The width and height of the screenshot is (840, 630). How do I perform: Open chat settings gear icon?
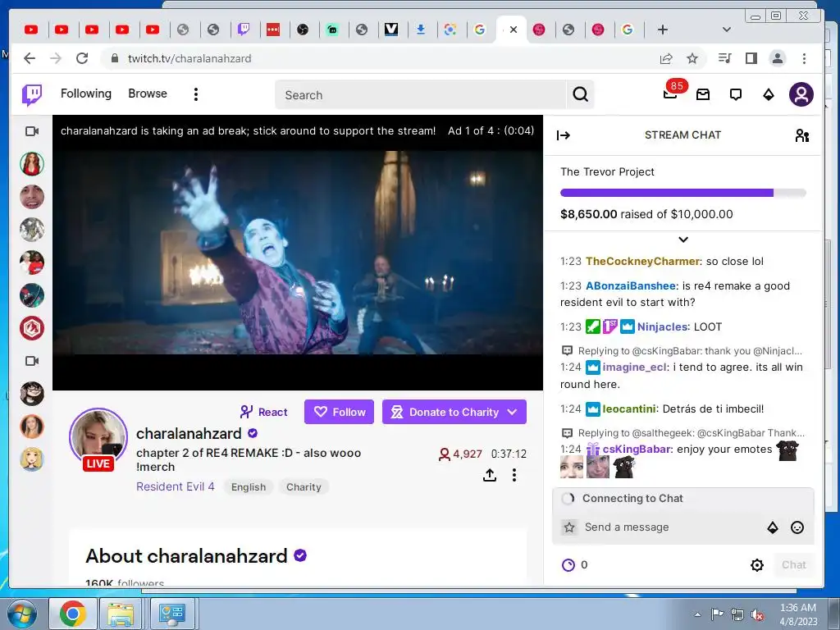(757, 565)
